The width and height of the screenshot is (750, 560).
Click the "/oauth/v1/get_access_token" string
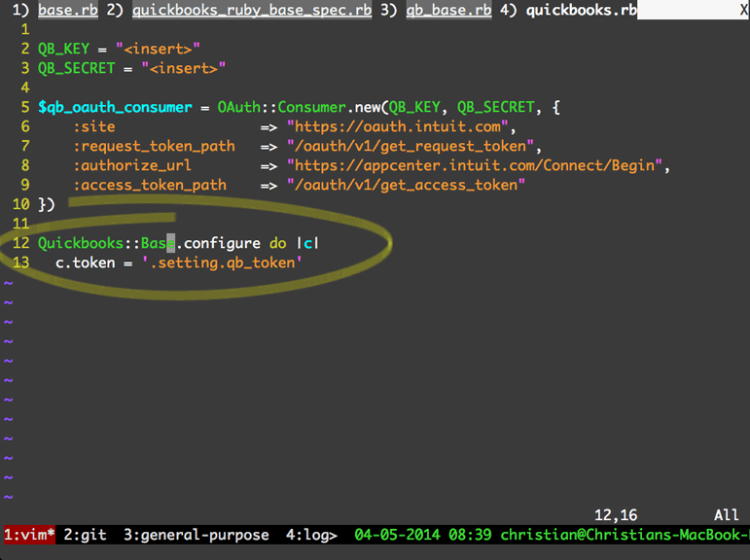click(406, 185)
